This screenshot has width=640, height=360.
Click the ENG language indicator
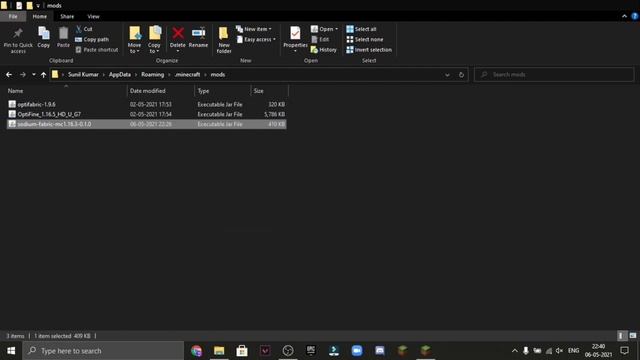point(573,351)
